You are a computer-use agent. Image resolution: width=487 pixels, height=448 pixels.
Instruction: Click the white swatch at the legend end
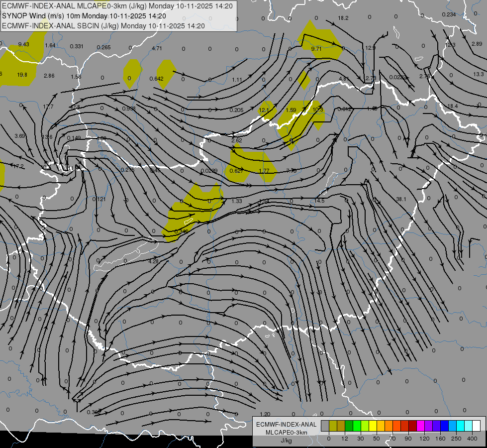pyautogui.click(x=477, y=426)
